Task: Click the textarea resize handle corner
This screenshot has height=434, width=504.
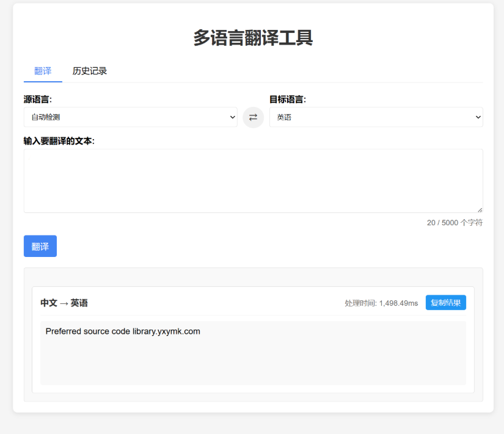Action: point(480,210)
